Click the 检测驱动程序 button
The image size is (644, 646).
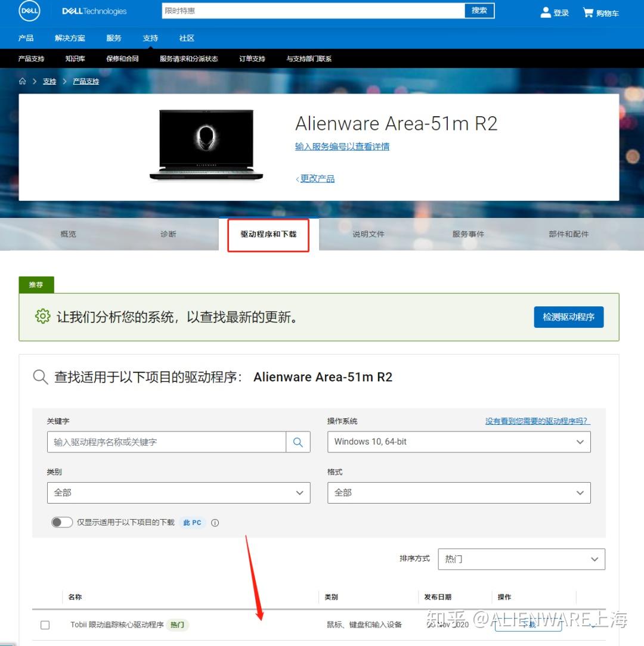point(568,317)
